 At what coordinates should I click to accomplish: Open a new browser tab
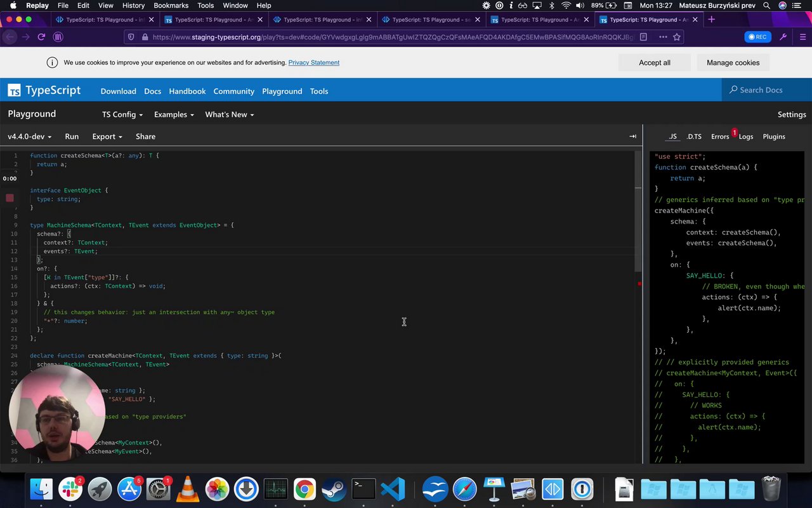click(x=711, y=20)
